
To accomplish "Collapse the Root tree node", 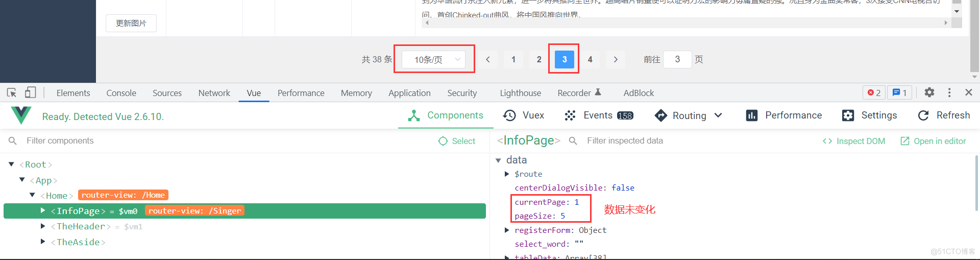I will 11,164.
